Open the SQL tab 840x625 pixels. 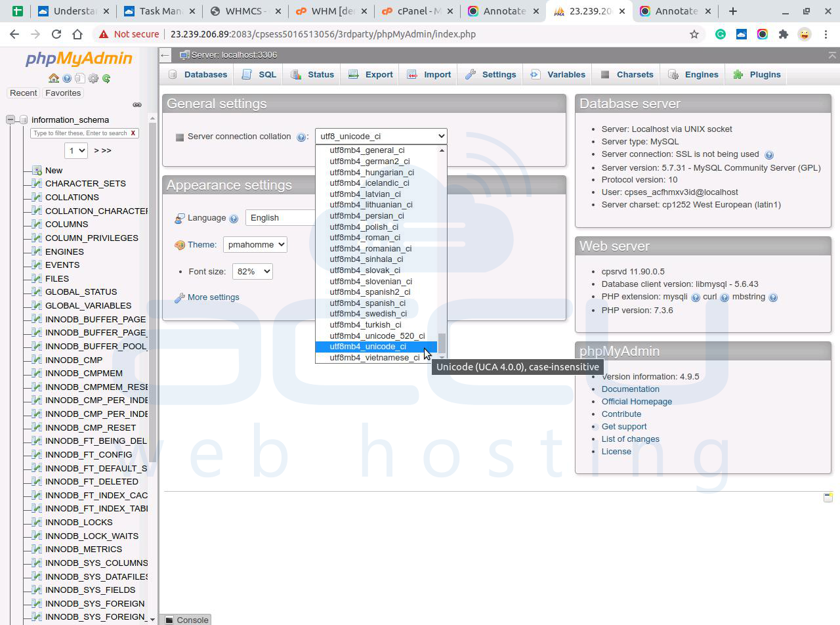(x=259, y=75)
